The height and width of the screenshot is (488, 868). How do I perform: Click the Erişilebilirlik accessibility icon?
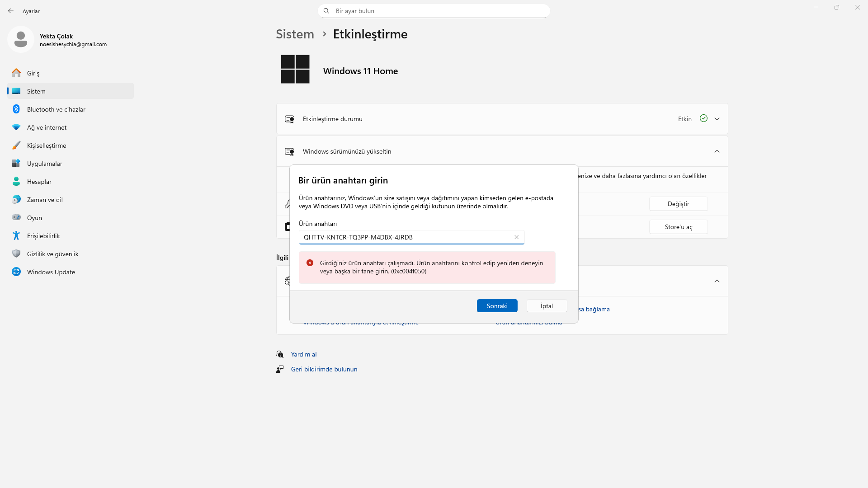[16, 235]
